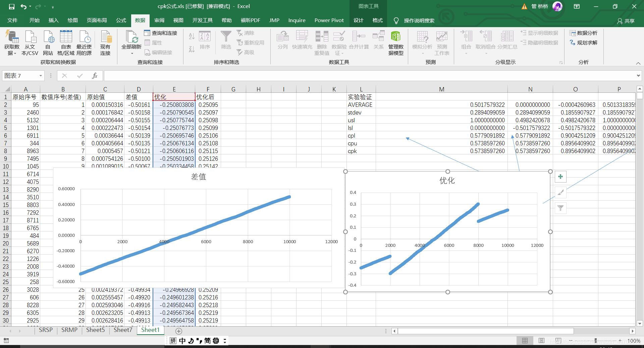Switch to Normal view in status bar
This screenshot has height=348, width=644.
[x=525, y=341]
